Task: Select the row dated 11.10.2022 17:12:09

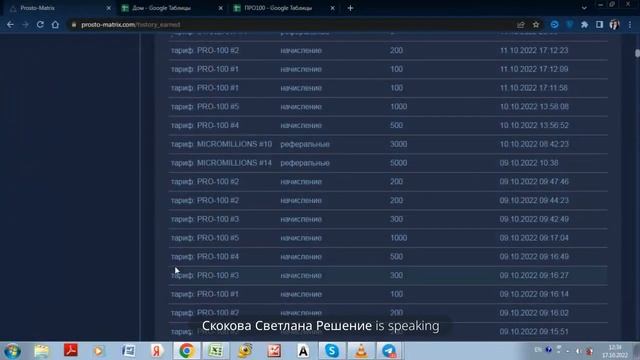Action: (x=388, y=69)
